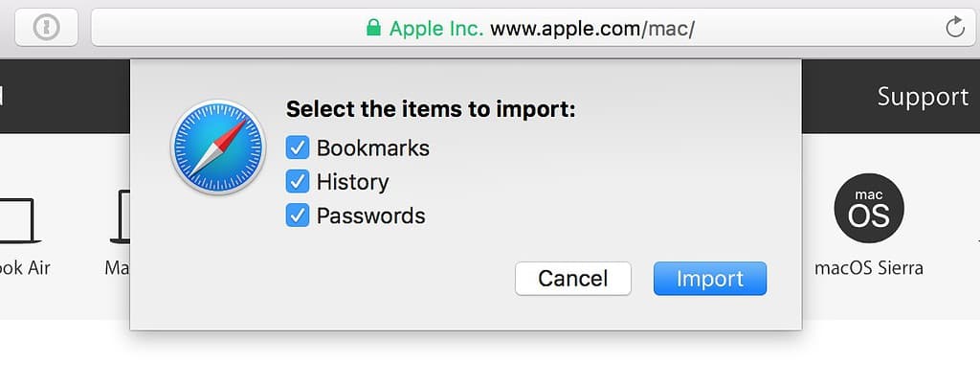Click the MacBook Air laptop icon
This screenshot has width=980, height=386.
pyautogui.click(x=17, y=219)
